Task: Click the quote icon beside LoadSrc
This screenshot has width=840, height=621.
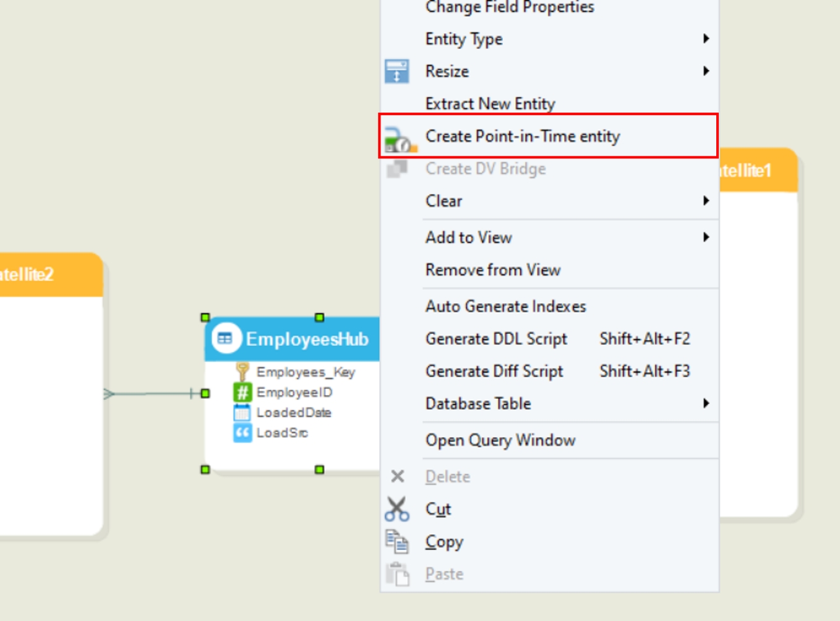Action: tap(242, 433)
